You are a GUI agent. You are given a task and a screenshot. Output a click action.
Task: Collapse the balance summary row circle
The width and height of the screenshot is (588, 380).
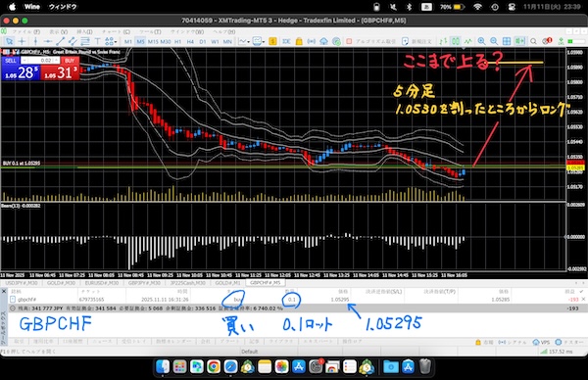pyautogui.click(x=13, y=309)
